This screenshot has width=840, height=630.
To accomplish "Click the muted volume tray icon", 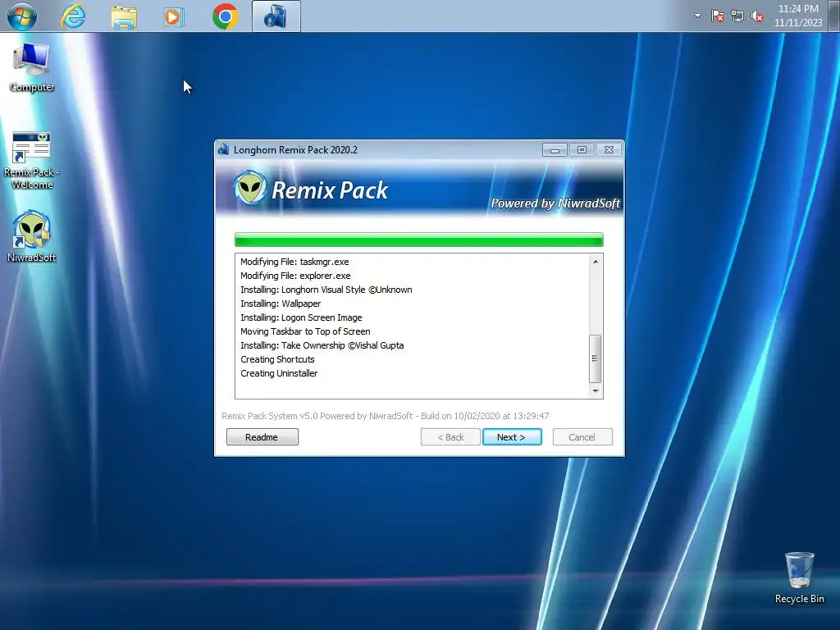I will click(x=757, y=16).
